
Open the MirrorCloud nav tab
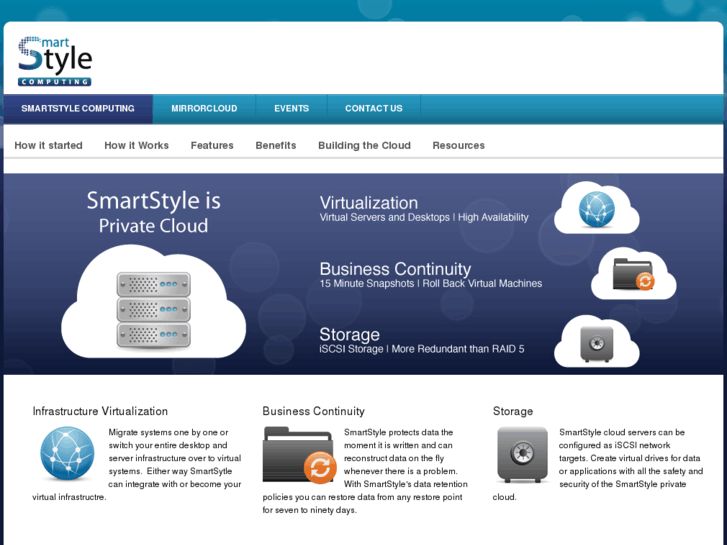pyautogui.click(x=204, y=109)
